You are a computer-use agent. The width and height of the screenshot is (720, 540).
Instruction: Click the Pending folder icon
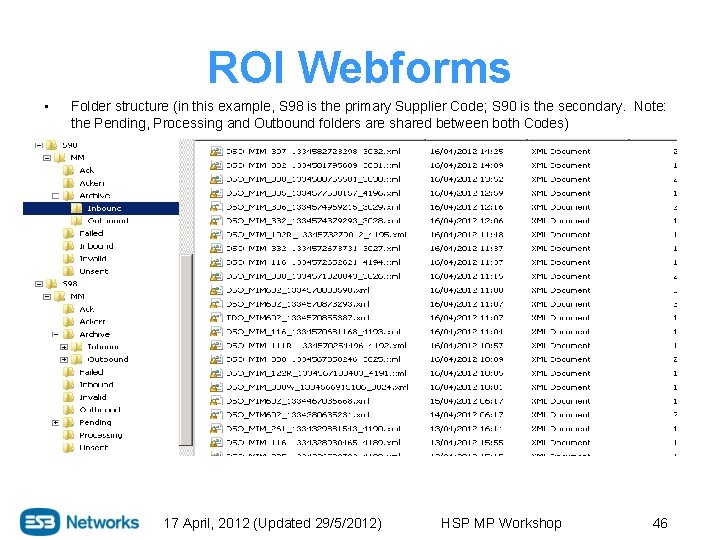pyautogui.click(x=68, y=422)
